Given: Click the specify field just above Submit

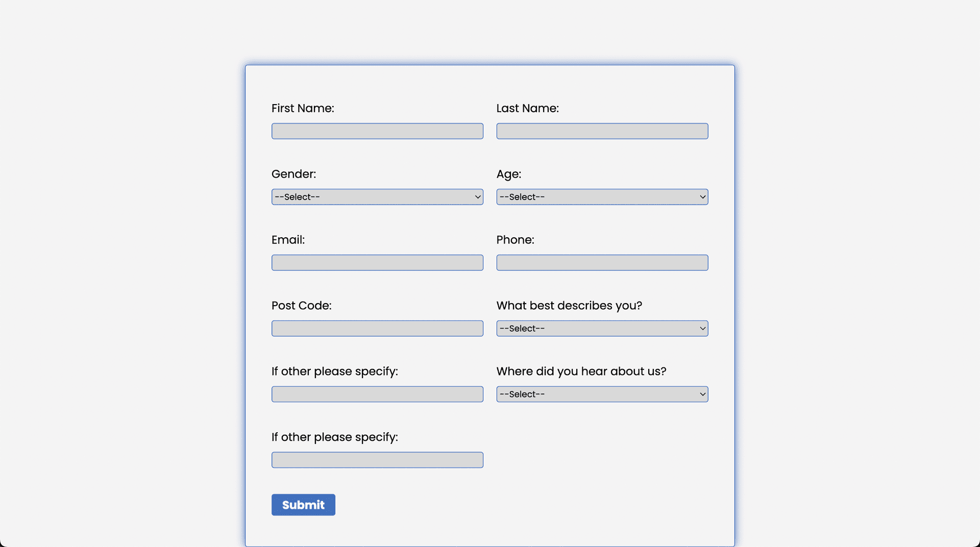Looking at the screenshot, I should (x=377, y=460).
